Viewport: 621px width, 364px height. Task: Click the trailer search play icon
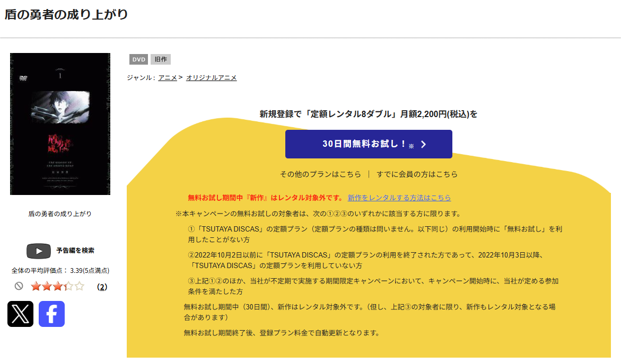38,251
